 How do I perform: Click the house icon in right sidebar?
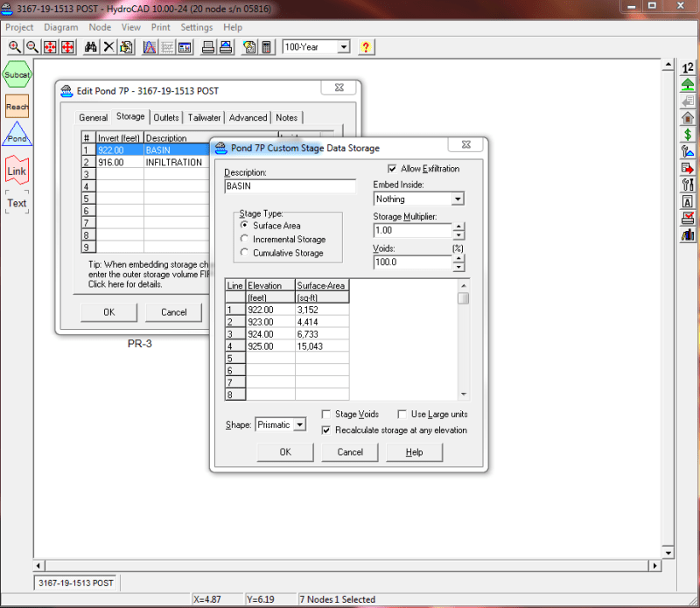point(688,118)
